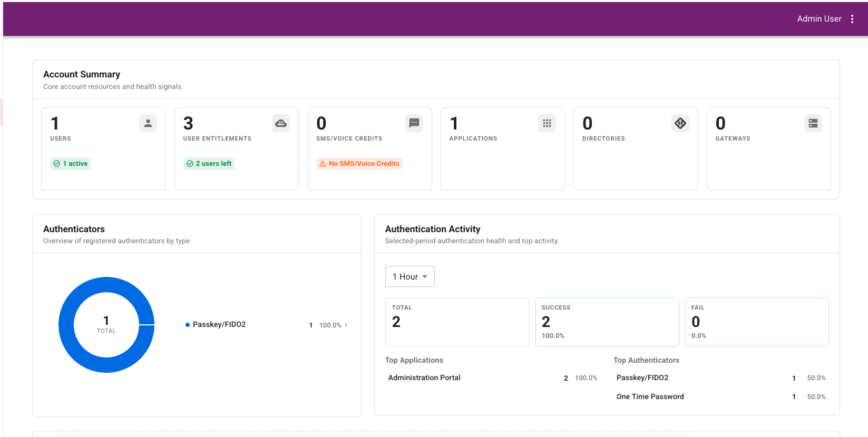The image size is (868, 437).
Task: Click the Top Authenticators label
Action: 646,360
